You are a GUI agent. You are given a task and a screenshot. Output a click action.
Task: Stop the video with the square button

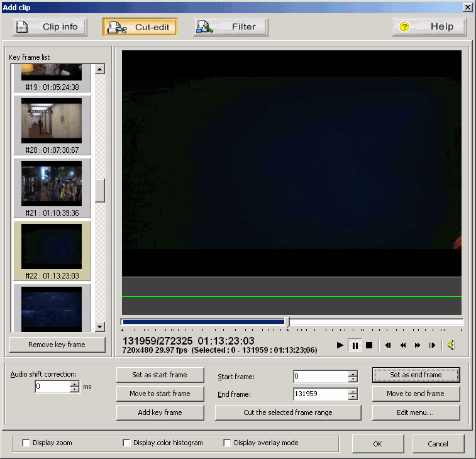coord(369,345)
